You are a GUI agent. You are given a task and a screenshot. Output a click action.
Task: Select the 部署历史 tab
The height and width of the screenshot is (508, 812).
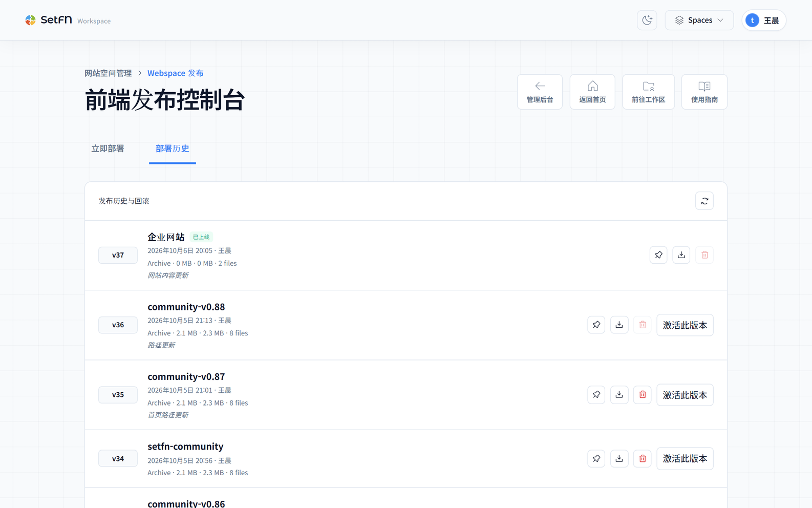173,149
